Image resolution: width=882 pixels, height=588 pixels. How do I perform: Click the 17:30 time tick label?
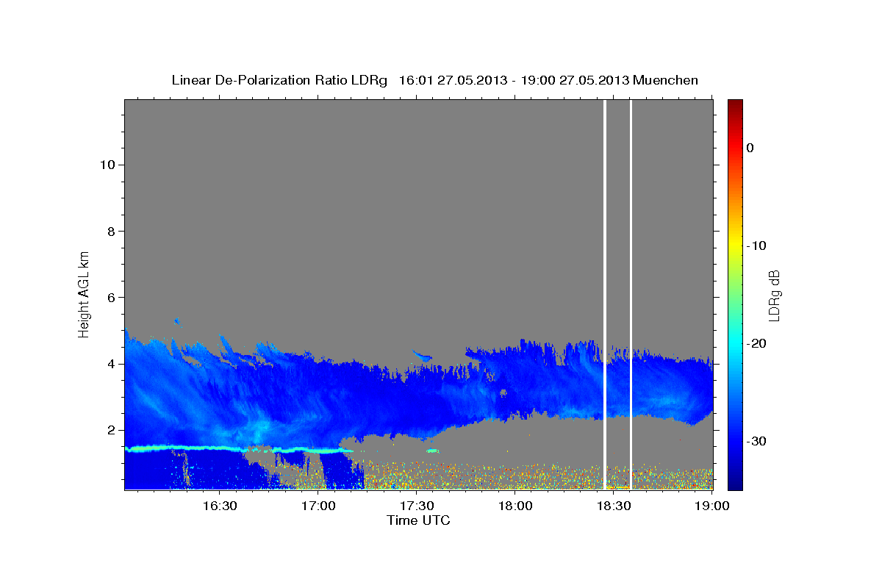coord(417,506)
